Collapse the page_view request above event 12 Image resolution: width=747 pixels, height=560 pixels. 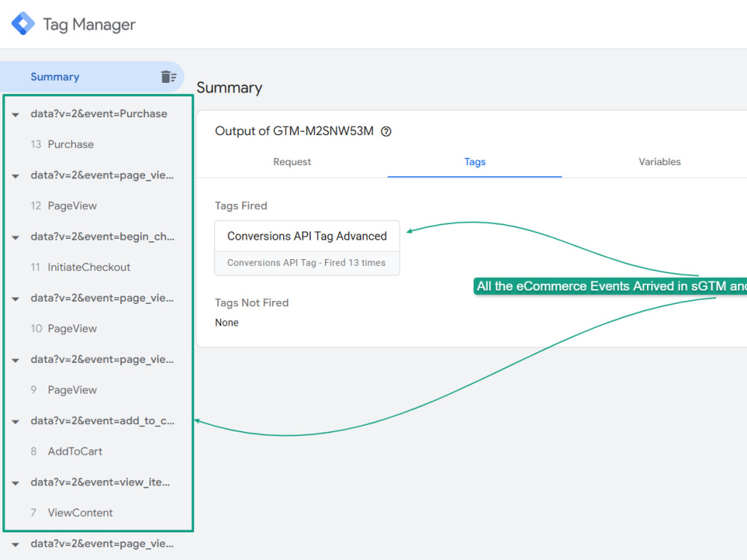(16, 176)
